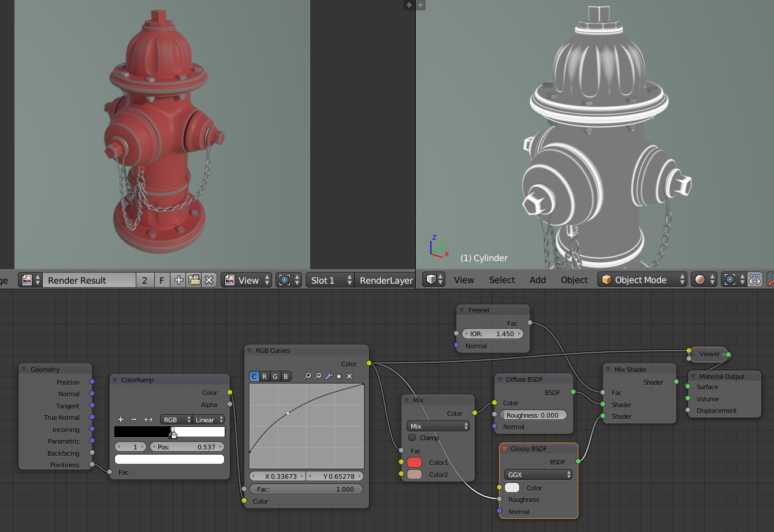This screenshot has height=532, width=774.
Task: Select the R channel in RGB Curves node
Action: pos(264,376)
